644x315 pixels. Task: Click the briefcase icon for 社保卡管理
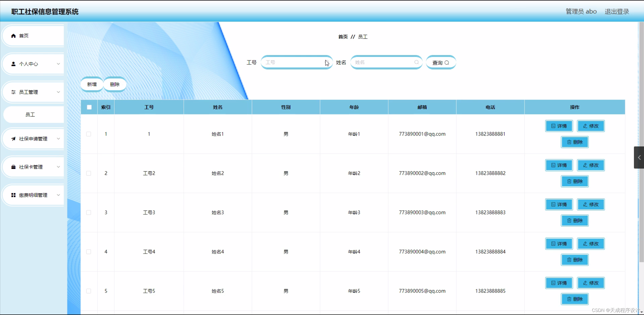[13, 167]
